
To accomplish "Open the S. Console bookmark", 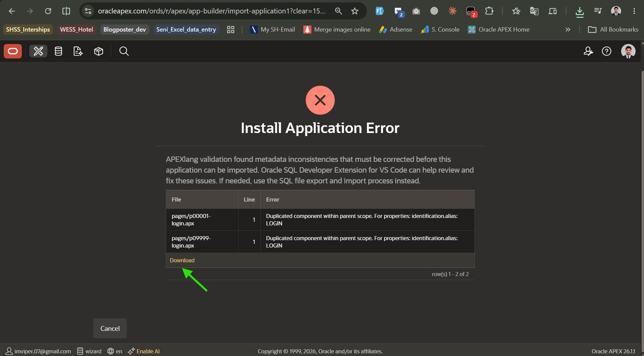I will click(440, 30).
